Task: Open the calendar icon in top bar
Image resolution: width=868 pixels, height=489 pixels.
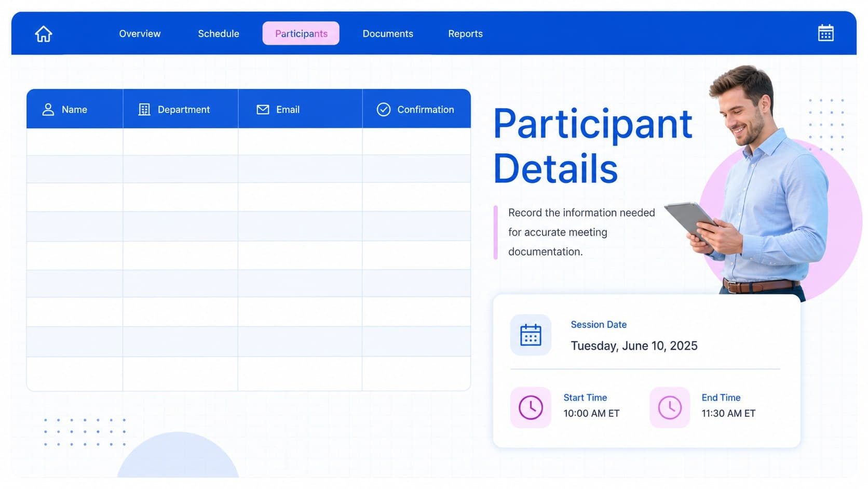Action: pyautogui.click(x=825, y=33)
